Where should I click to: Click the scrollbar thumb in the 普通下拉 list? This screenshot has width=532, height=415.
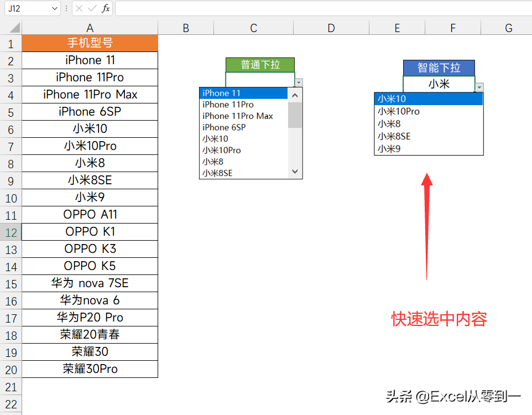295,115
